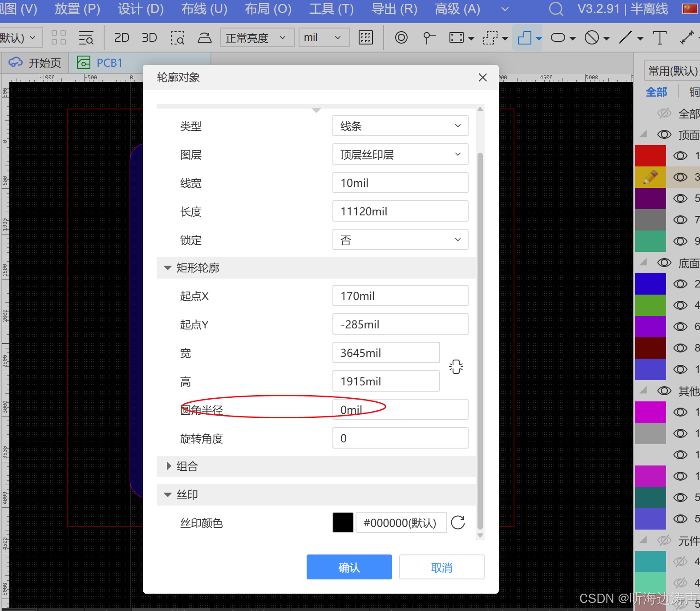Click the cloud icon on 开始页 tab

[16, 63]
